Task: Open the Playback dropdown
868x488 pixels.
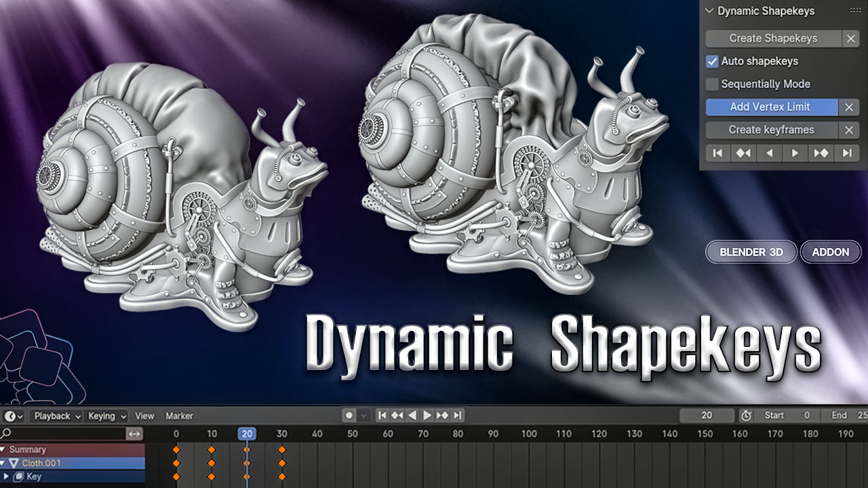Action: [x=57, y=416]
